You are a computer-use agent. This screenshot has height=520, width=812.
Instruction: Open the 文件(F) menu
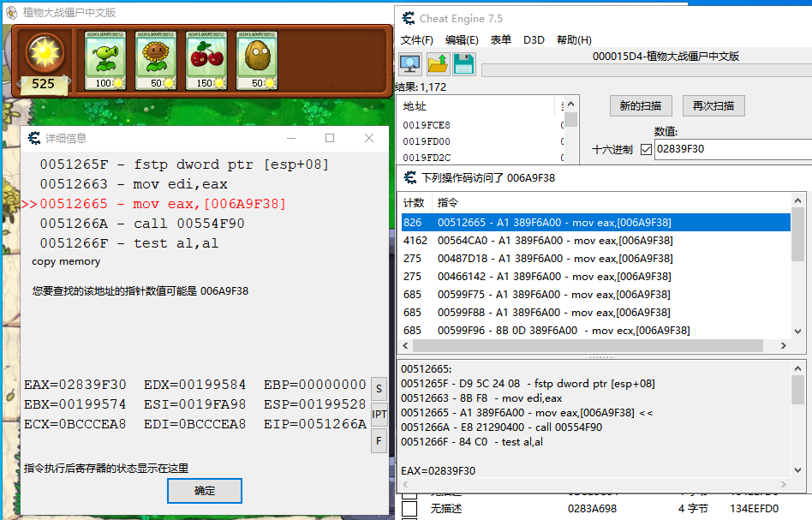click(417, 40)
